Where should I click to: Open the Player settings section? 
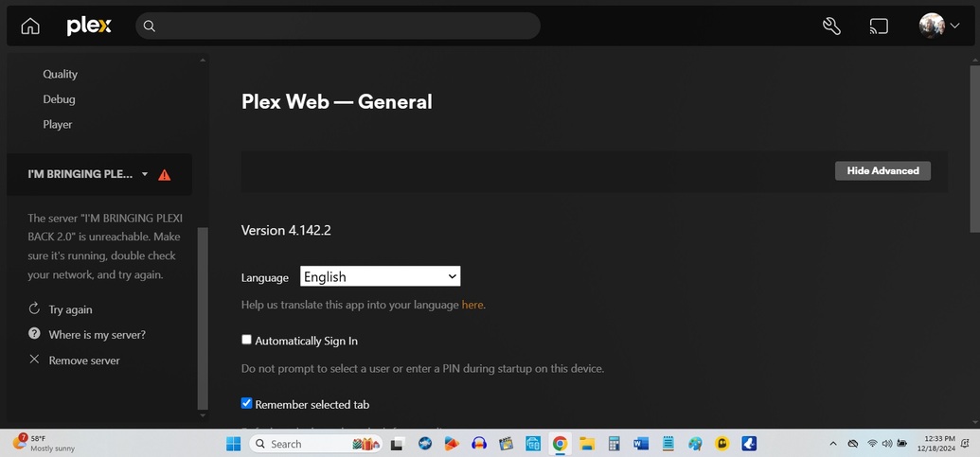(58, 124)
